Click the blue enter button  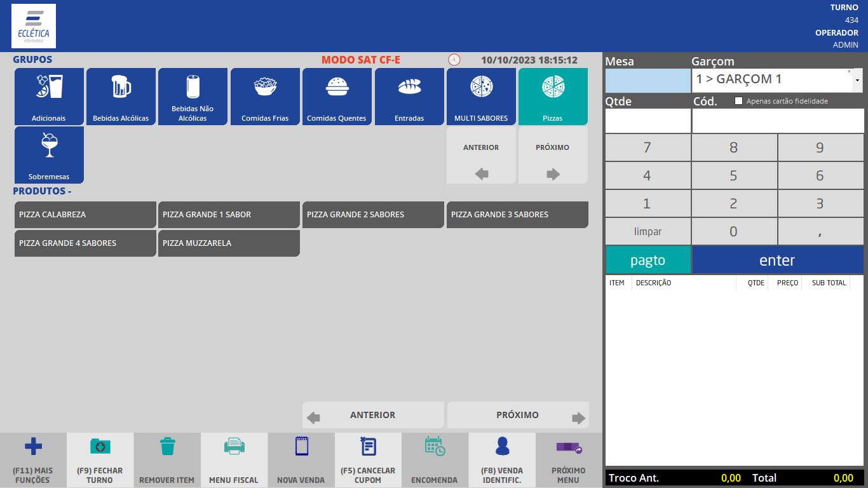point(778,260)
